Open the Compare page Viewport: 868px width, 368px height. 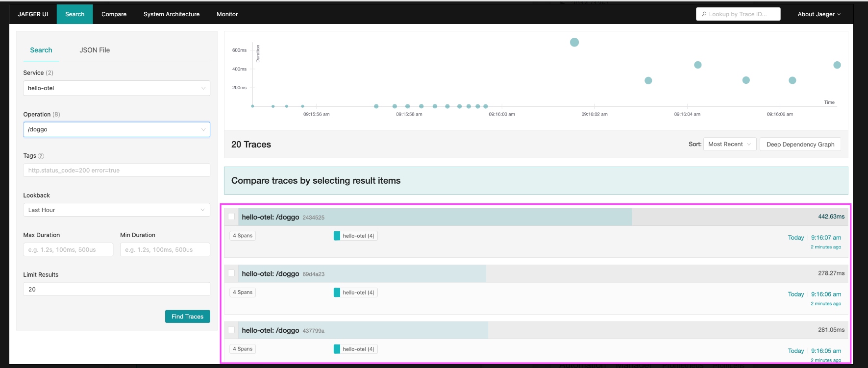114,14
